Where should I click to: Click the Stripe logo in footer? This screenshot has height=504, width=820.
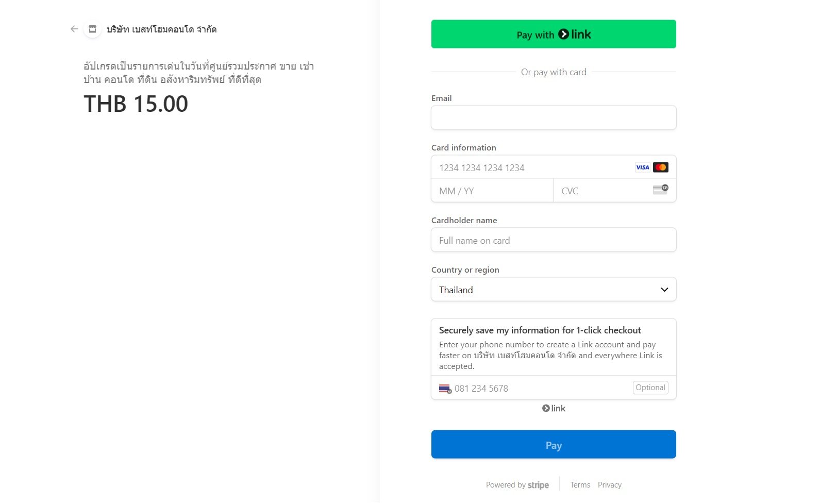click(x=538, y=485)
